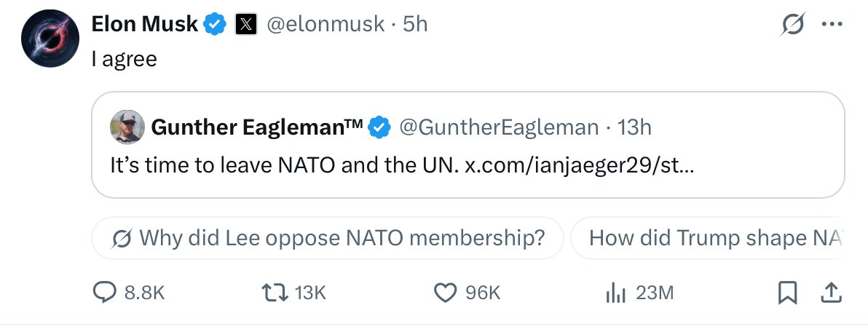Bookmark this post
Screen dimensions: 868x329
[787, 293]
